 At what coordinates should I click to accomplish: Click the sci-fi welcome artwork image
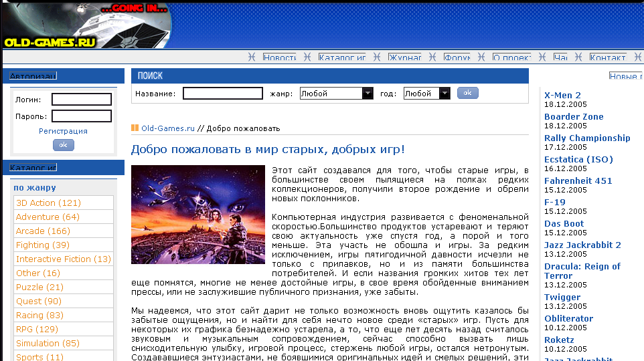(198, 215)
